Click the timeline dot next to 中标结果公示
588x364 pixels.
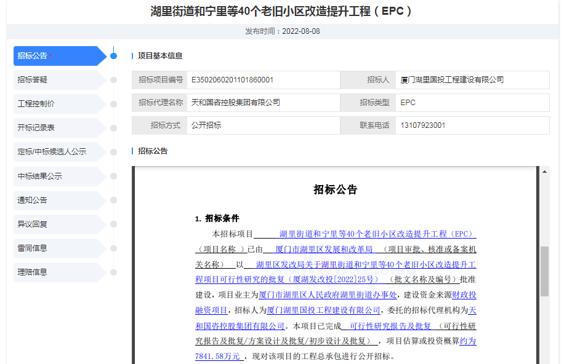click(113, 176)
